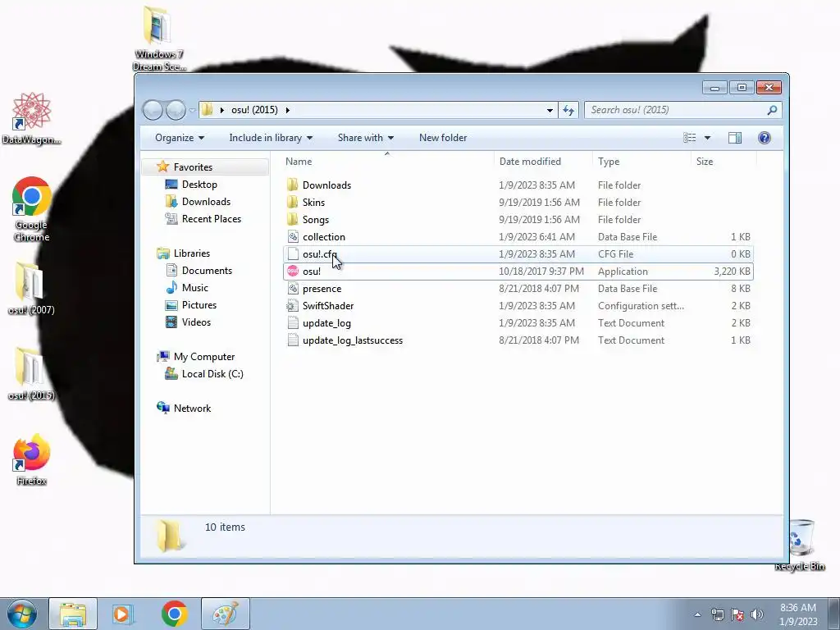Click the Windows Start orb
This screenshot has height=630, width=840.
[22, 614]
